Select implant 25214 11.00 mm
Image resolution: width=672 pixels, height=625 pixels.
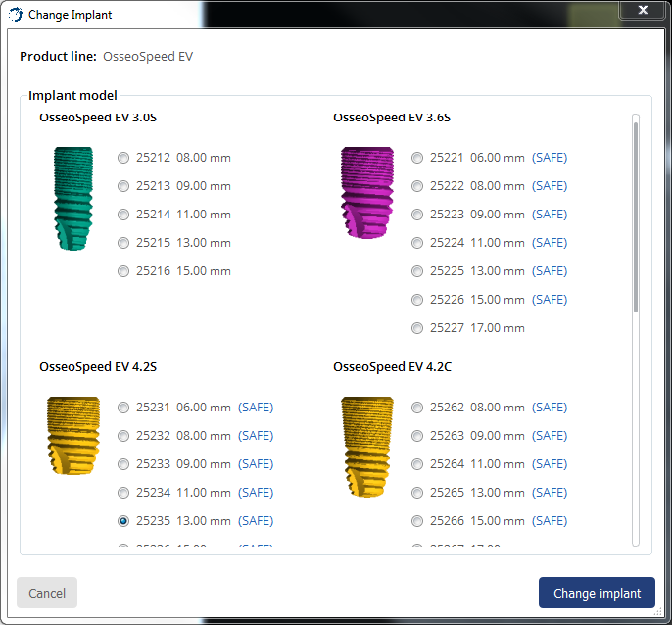[x=123, y=215]
